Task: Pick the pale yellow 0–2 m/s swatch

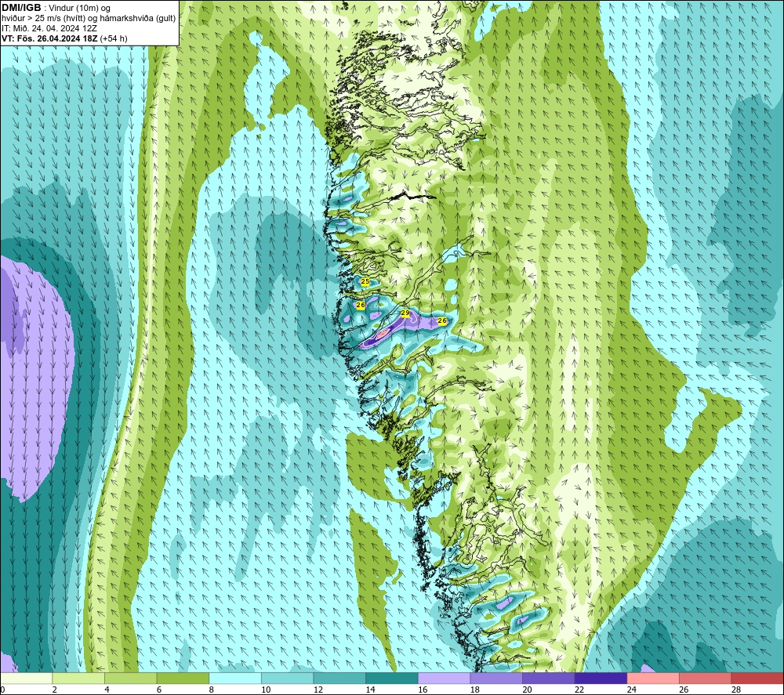Action: [26, 678]
